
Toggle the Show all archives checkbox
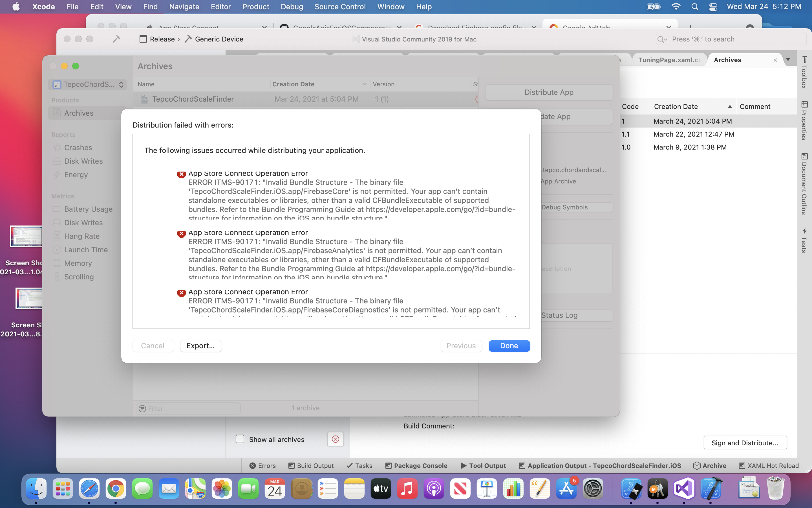[240, 439]
